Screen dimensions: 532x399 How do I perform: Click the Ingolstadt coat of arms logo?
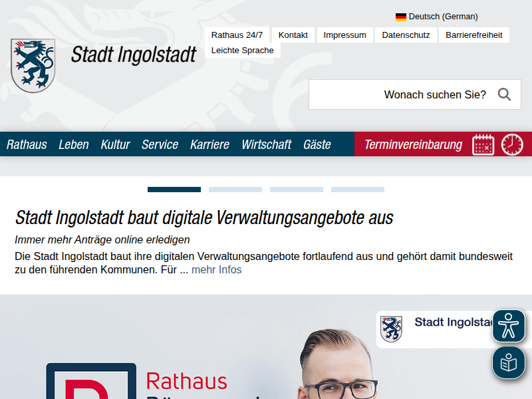(x=33, y=65)
